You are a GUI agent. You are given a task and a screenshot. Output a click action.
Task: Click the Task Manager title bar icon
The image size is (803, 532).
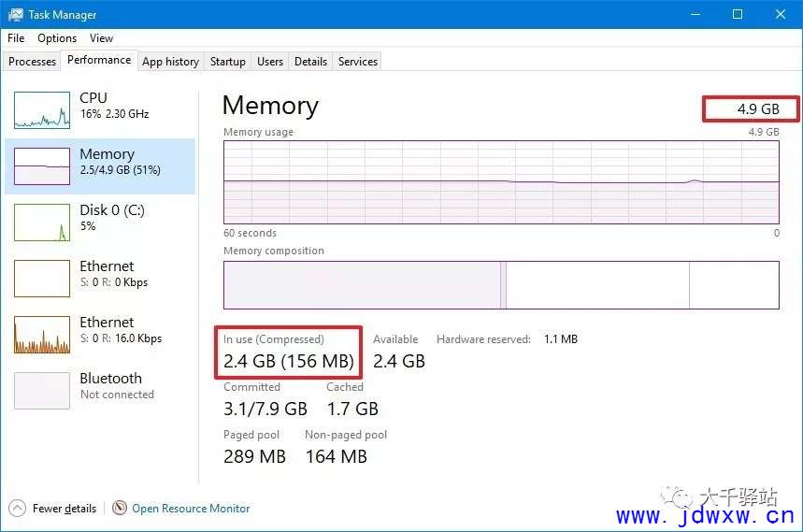tap(15, 14)
